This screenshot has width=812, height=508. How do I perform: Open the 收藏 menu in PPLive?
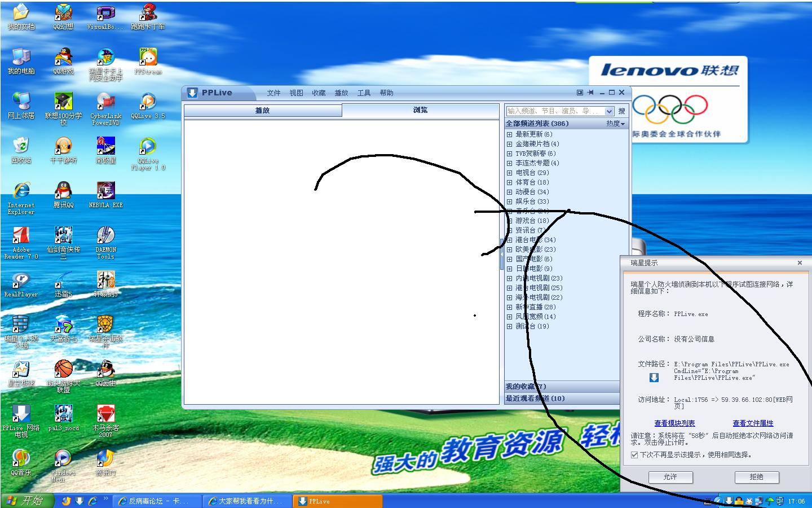tap(319, 93)
